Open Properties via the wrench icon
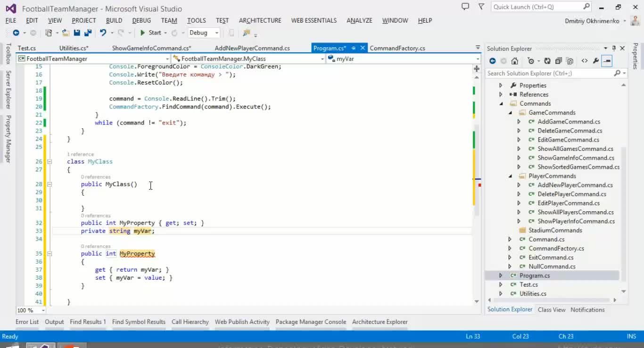The height and width of the screenshot is (348, 644). point(596,61)
